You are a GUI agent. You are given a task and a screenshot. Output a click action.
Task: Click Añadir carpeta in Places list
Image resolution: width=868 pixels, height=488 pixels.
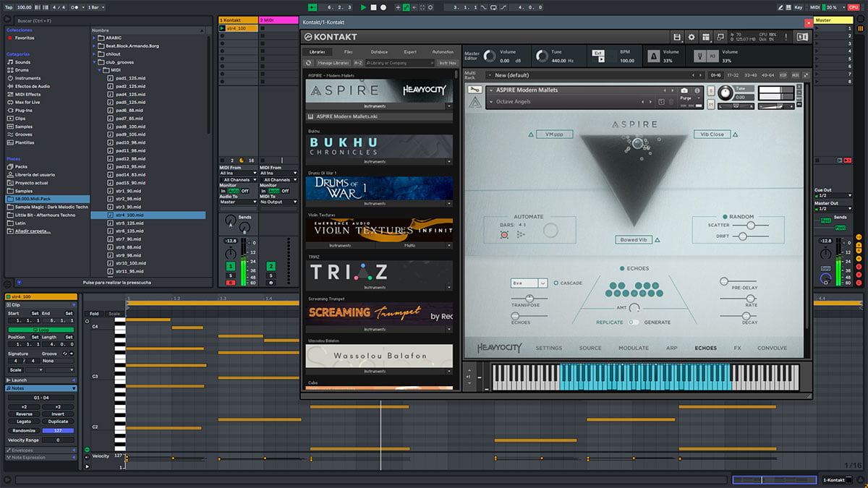(33, 231)
